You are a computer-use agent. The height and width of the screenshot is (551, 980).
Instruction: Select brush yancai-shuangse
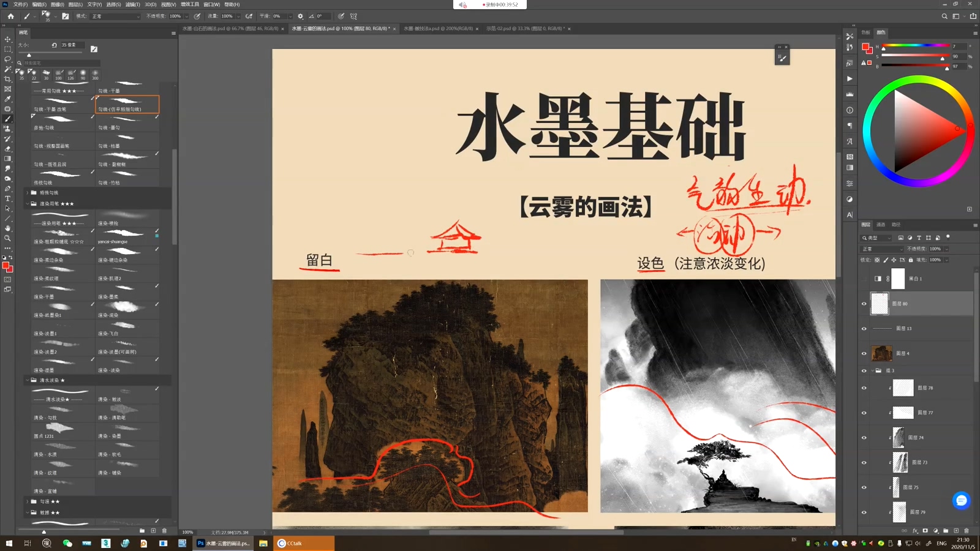click(x=127, y=236)
